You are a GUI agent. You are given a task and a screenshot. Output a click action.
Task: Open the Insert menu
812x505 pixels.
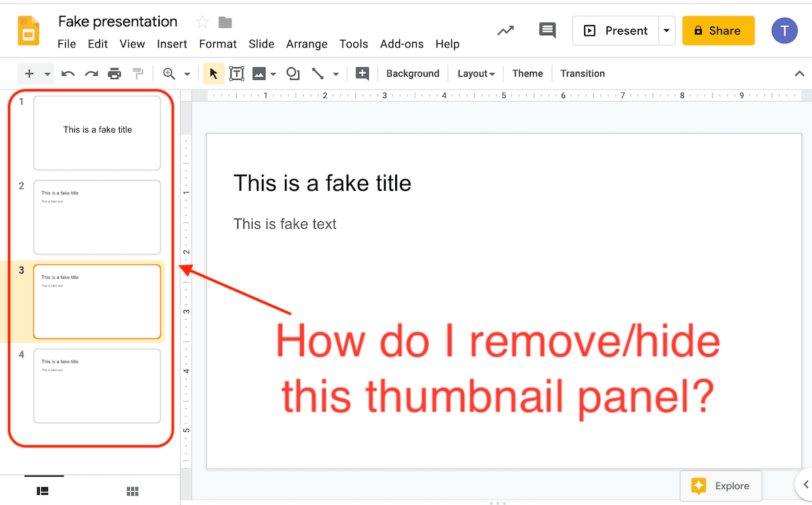click(172, 44)
